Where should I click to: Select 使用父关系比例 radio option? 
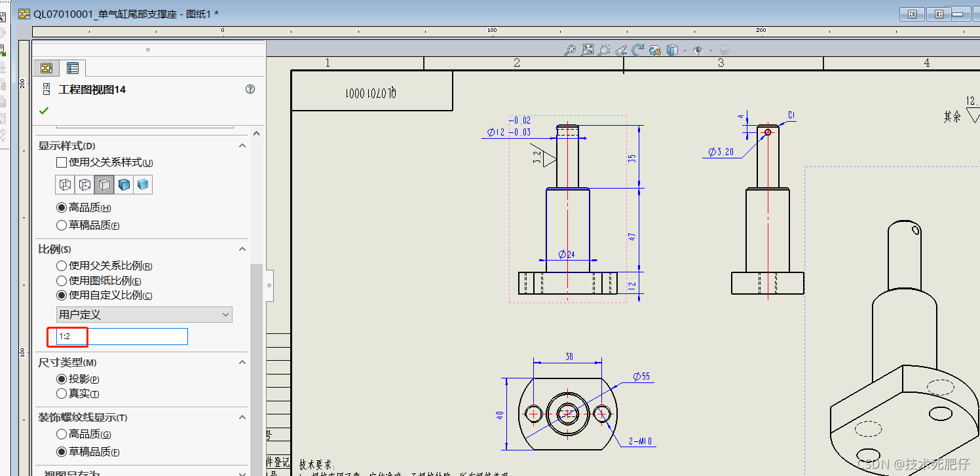click(62, 266)
